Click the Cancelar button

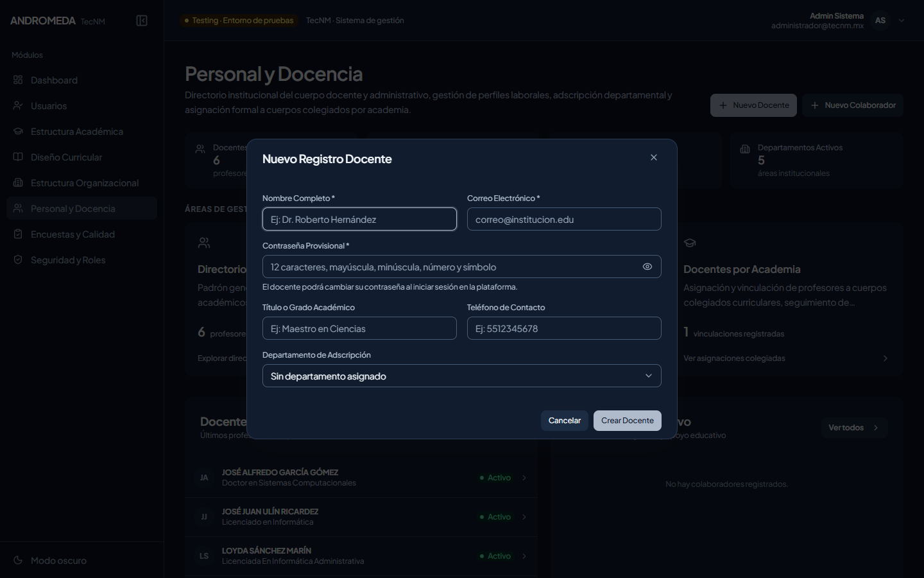(565, 421)
